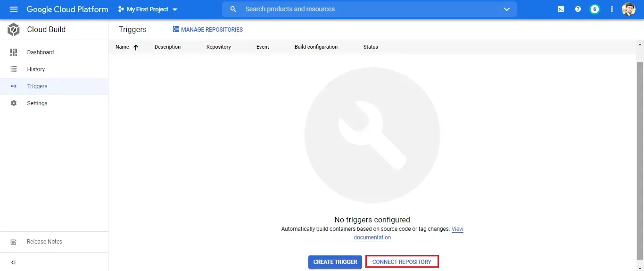Click the CONNECT REPOSITORY button
The width and height of the screenshot is (644, 271).
(402, 262)
